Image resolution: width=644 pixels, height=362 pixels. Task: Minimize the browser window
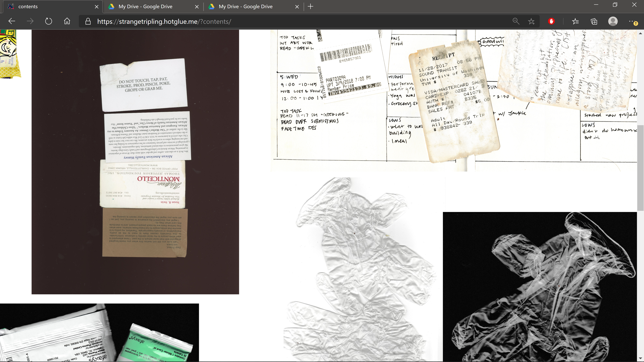tap(596, 5)
